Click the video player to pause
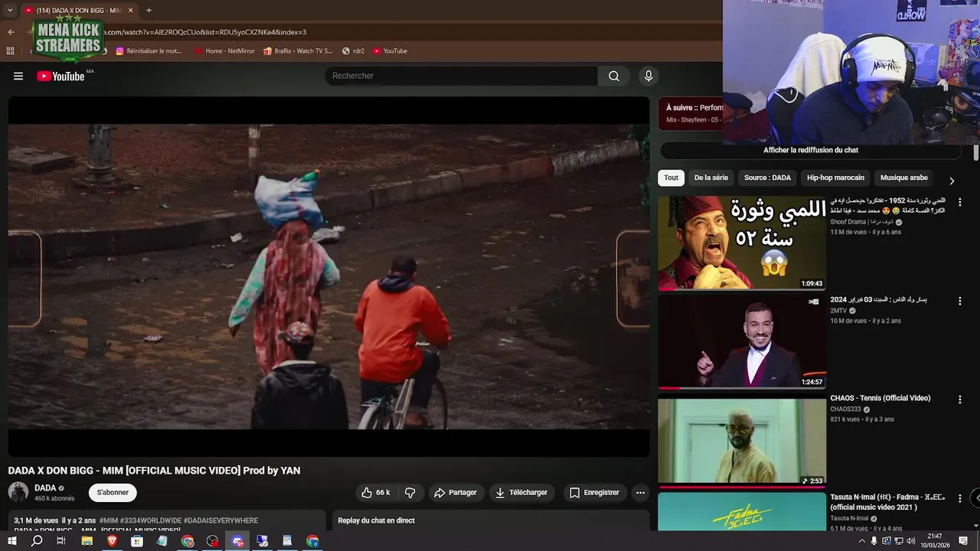Screen dimensions: 980x551 (x=328, y=276)
